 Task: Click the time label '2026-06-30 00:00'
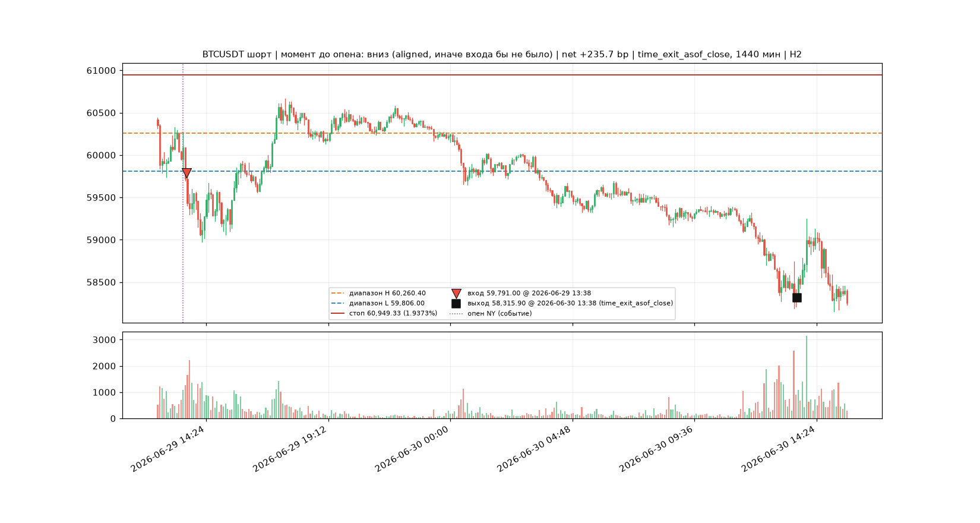point(413,449)
